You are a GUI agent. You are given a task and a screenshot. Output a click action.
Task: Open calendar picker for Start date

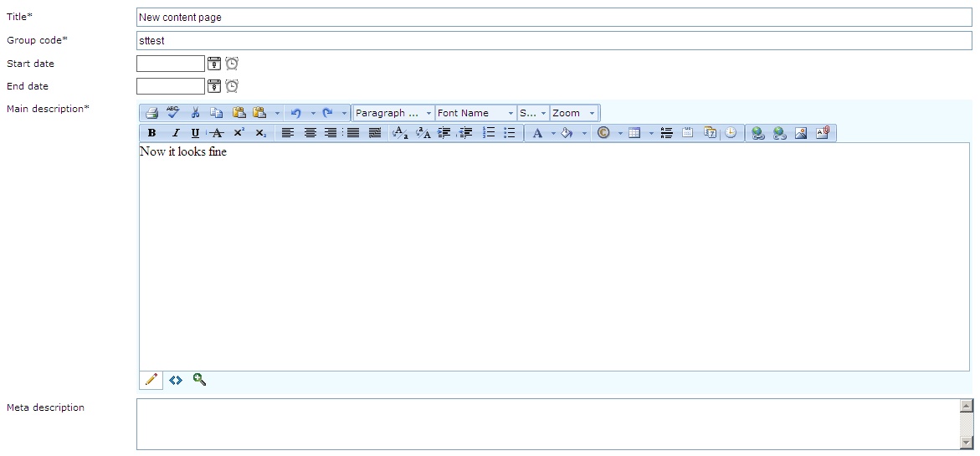tap(214, 64)
